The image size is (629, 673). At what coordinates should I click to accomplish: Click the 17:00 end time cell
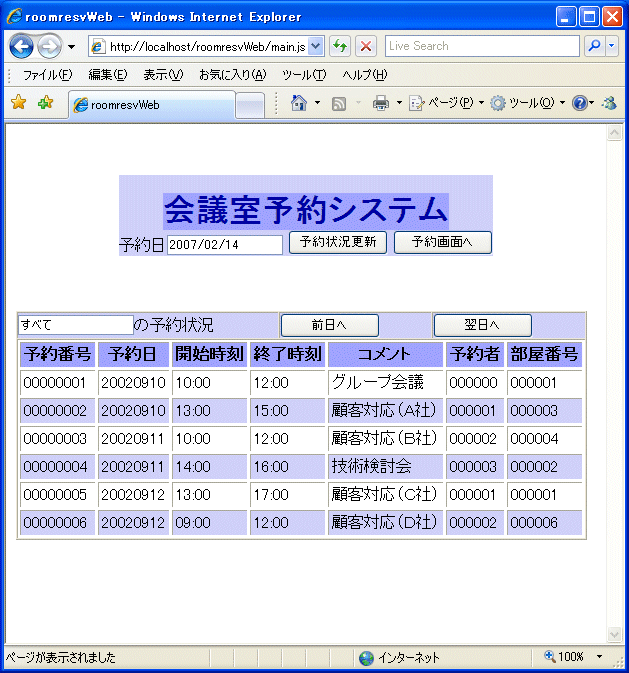(287, 494)
